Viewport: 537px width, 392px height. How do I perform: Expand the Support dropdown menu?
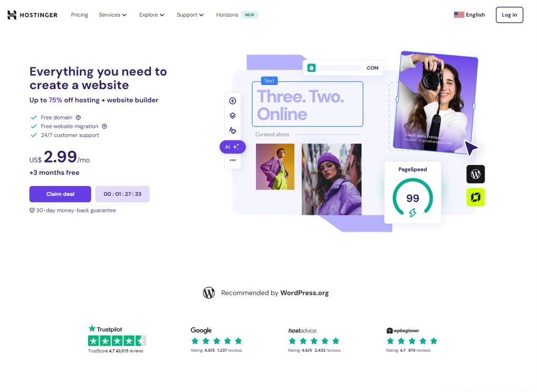[190, 15]
